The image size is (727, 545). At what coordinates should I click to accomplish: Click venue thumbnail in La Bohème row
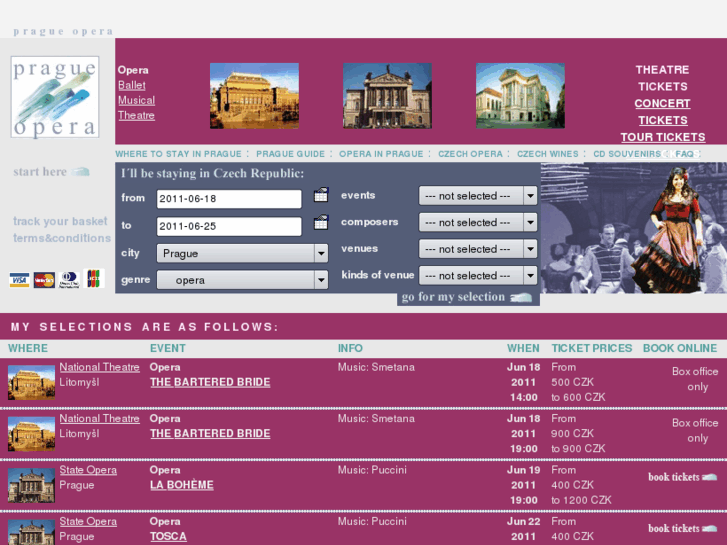[x=32, y=486]
